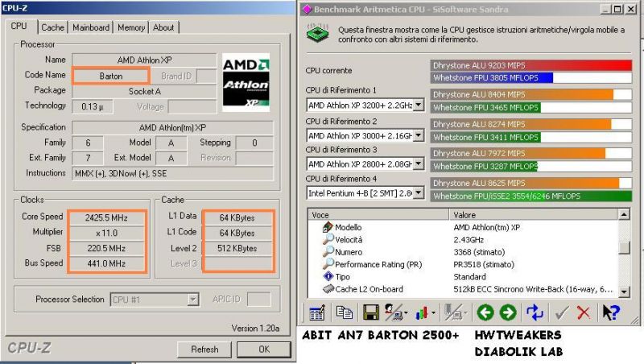
Task: Click the red Dhrystone ALU 9203 MIPS bar
Action: pos(531,65)
